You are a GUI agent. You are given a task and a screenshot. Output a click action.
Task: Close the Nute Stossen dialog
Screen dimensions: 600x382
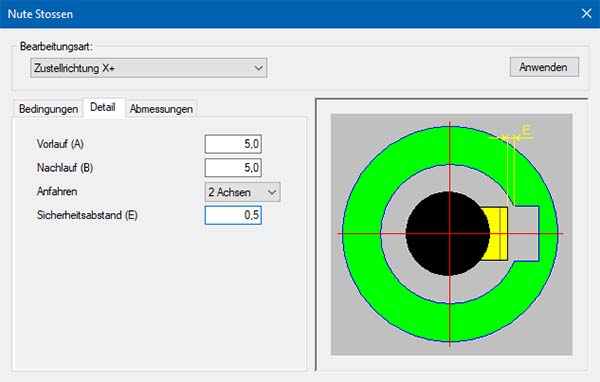(586, 14)
